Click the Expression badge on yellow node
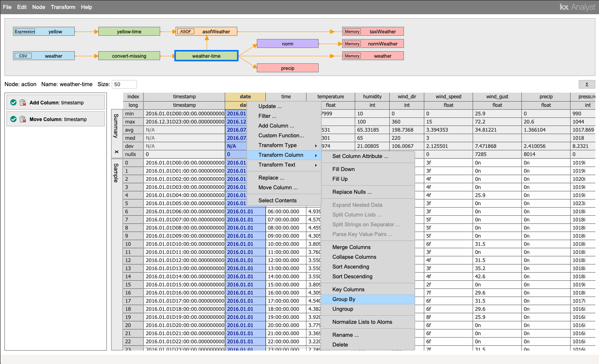This screenshot has width=599, height=364. click(25, 31)
